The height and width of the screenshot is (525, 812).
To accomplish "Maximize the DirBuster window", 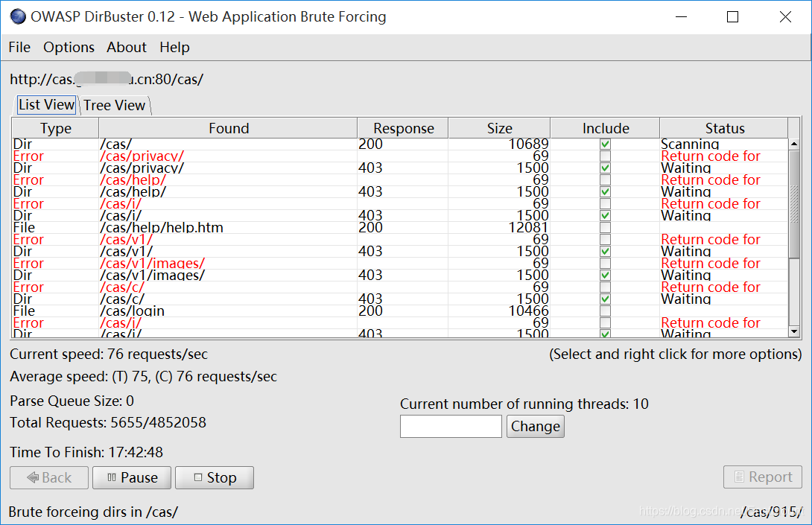I will (x=733, y=17).
